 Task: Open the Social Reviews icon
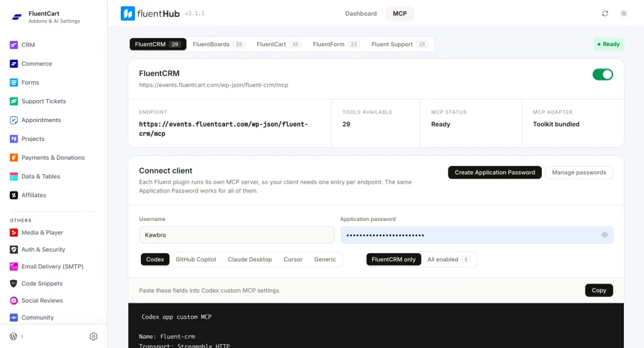(14, 301)
